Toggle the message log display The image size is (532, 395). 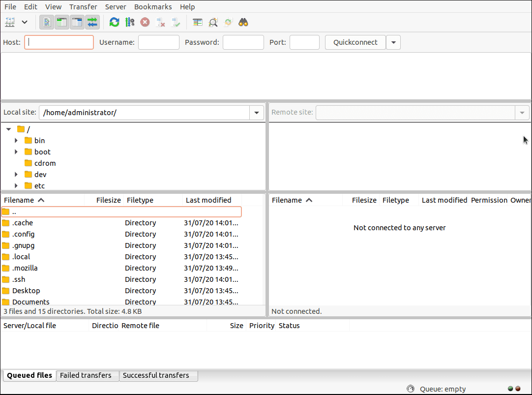point(47,22)
